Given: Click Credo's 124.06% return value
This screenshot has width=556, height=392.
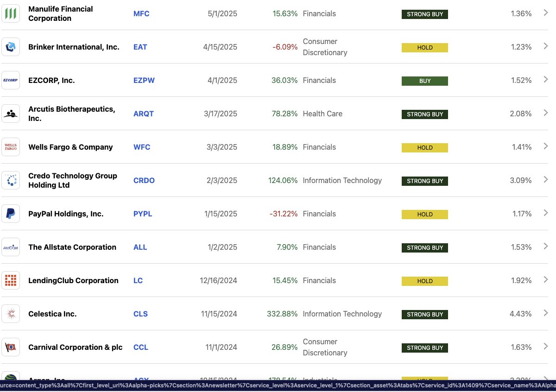Looking at the screenshot, I should [x=283, y=181].
